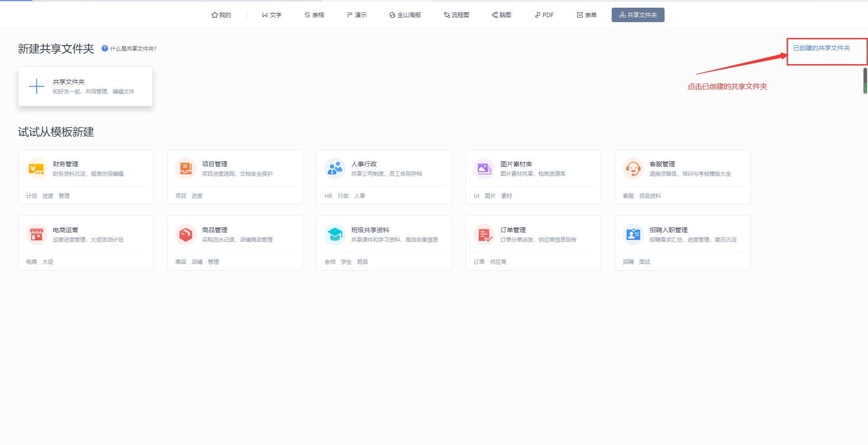Create a new 共享文件夹 card

tap(85, 86)
